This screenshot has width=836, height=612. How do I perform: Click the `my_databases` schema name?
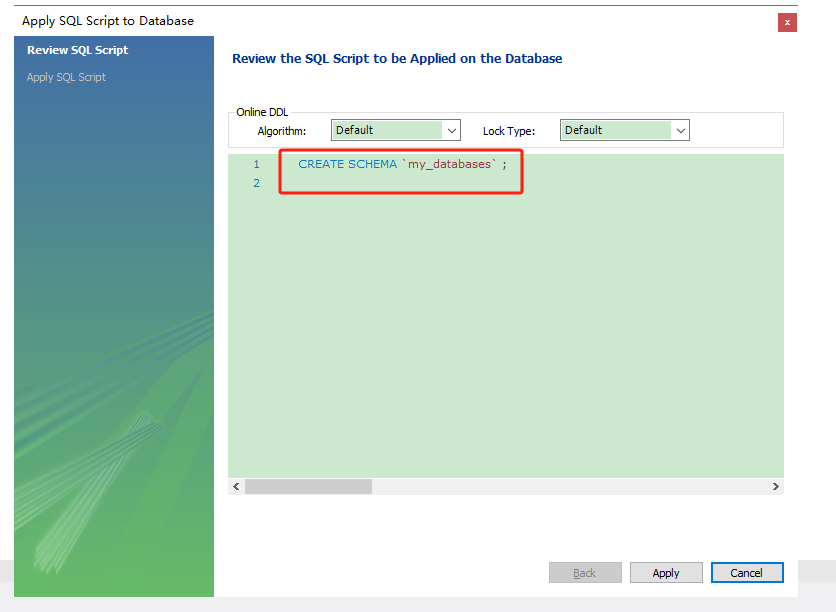[449, 164]
